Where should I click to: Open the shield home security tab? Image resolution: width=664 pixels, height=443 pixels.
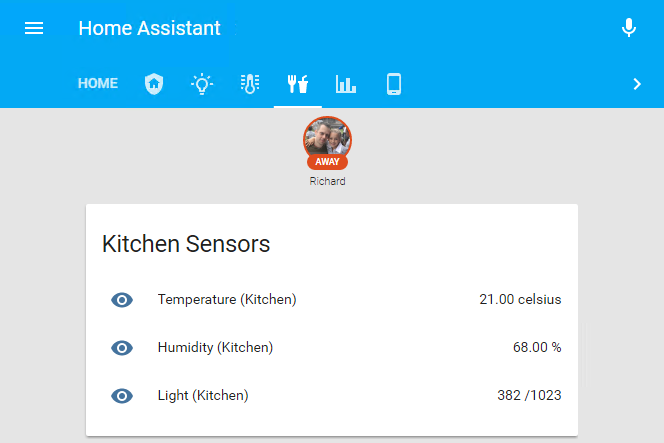point(153,84)
